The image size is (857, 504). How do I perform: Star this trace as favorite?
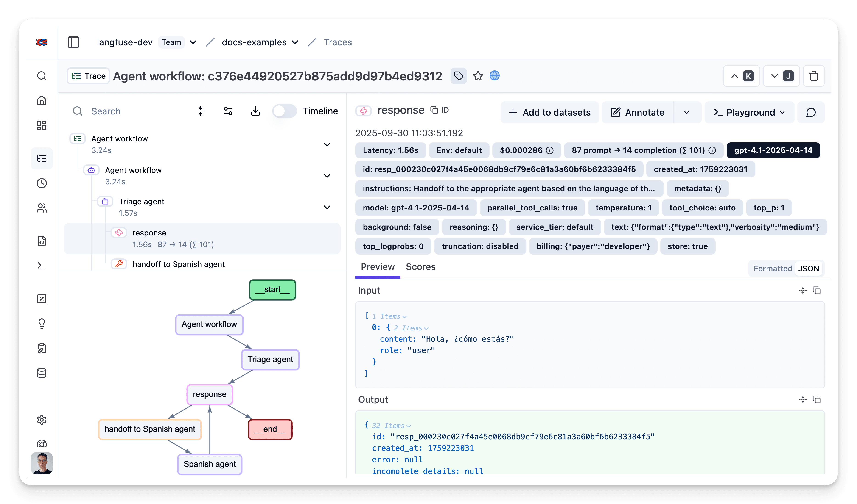[478, 76]
